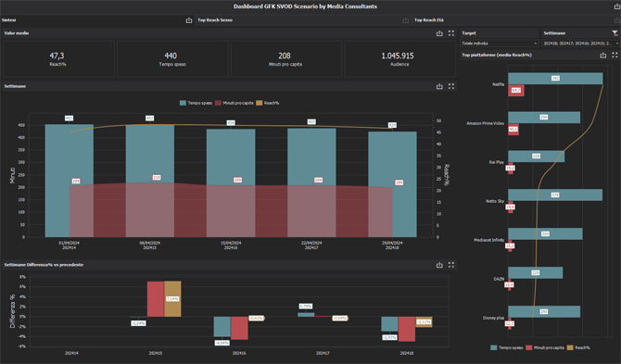The image size is (621, 364).
Task: Toggle Minuti pro capite series in Settimane legend
Action: point(234,103)
